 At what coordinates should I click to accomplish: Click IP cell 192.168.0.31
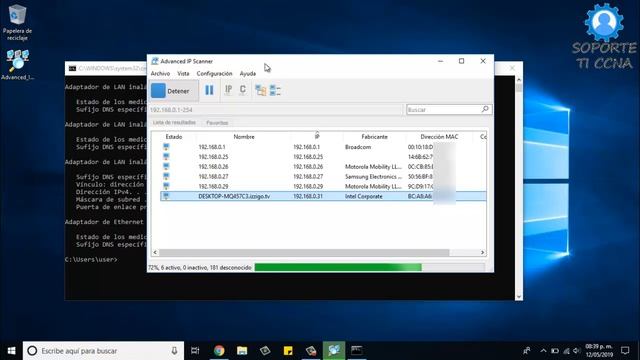coord(308,196)
